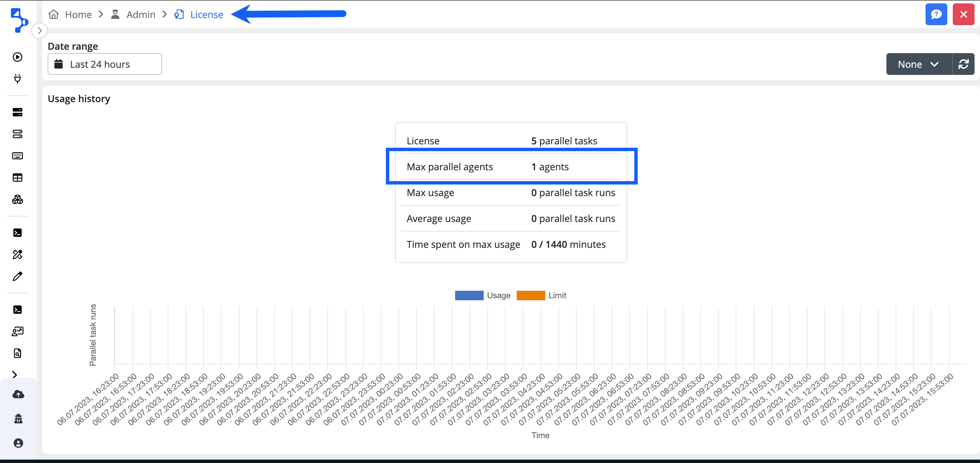The height and width of the screenshot is (463, 980).
Task: Open the plug connector sidebar icon
Action: 17,79
